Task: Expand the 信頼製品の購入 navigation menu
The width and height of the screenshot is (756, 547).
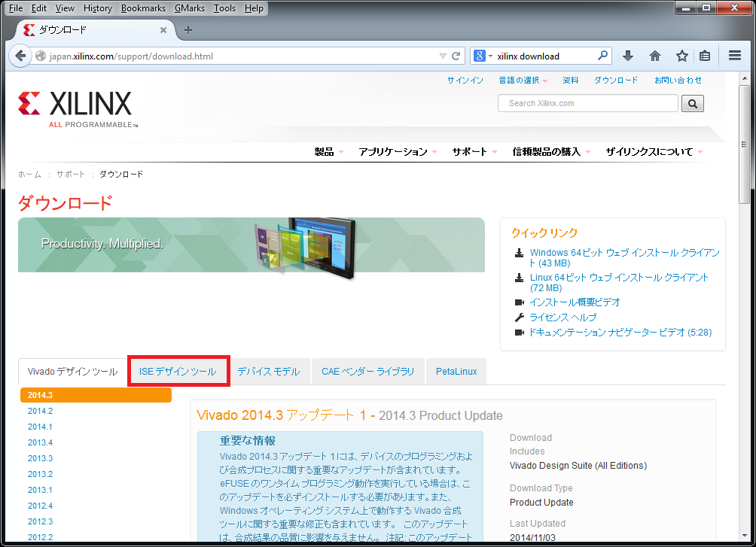Action: 551,152
